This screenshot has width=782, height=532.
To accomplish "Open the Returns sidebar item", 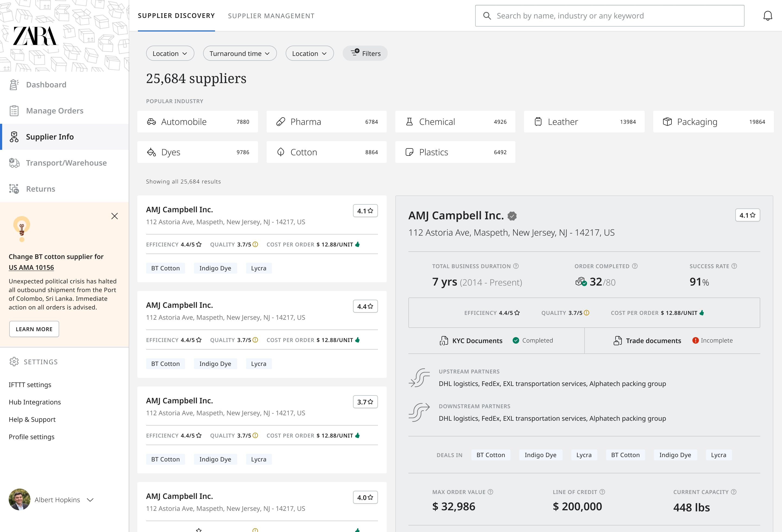I will (64, 189).
